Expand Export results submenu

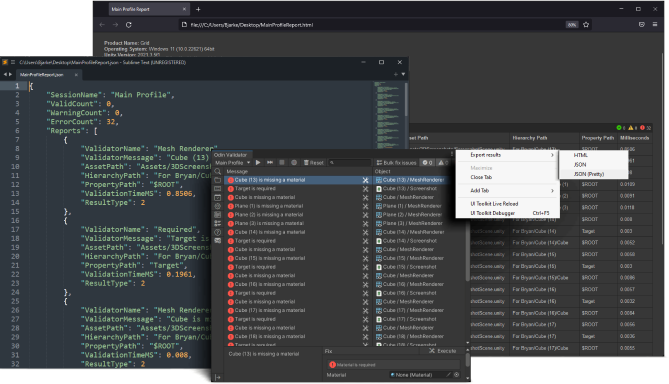[x=507, y=155]
